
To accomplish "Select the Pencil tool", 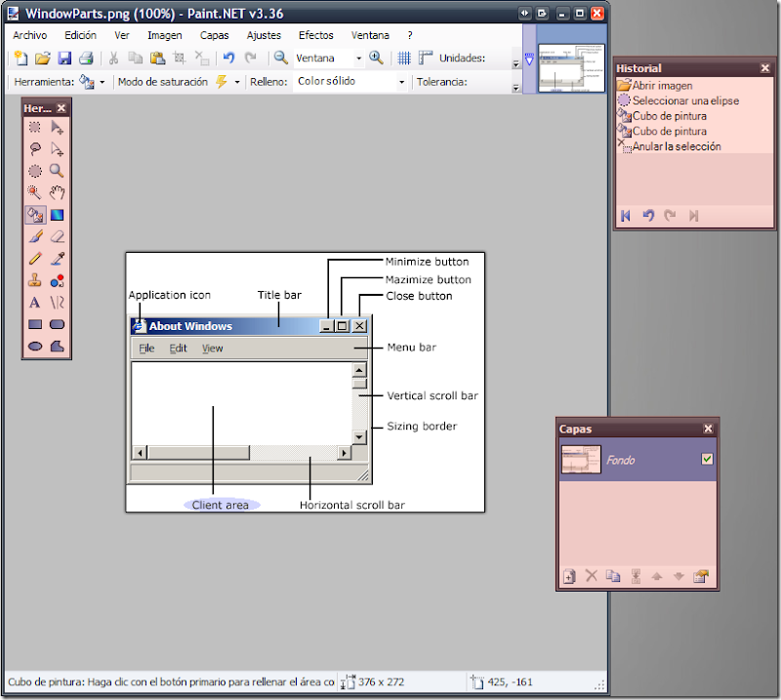I will tap(35, 259).
